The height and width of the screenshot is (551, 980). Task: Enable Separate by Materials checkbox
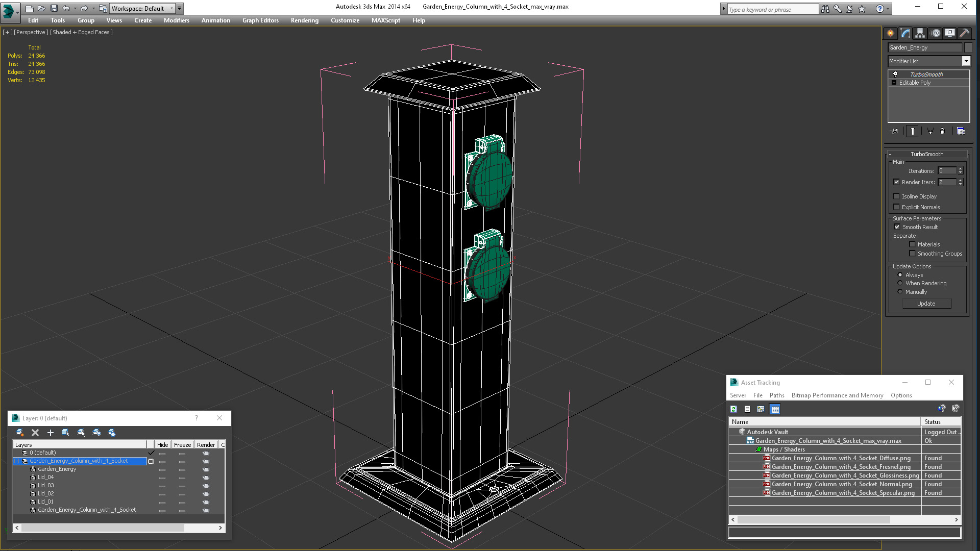pos(913,244)
